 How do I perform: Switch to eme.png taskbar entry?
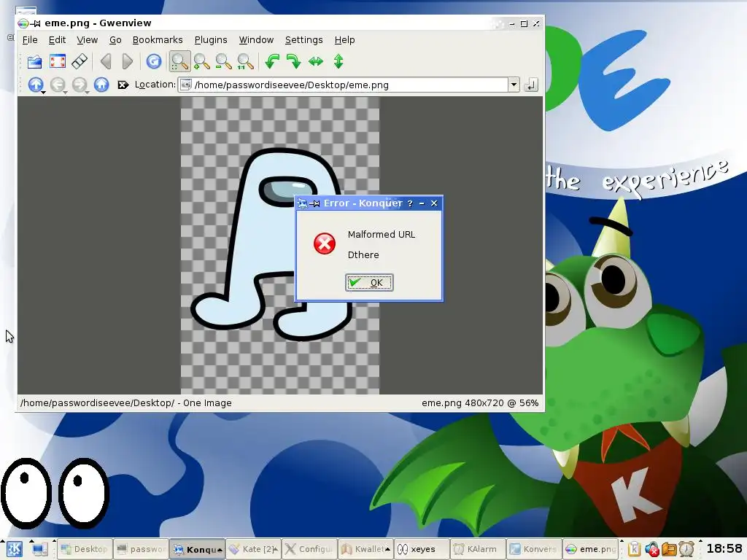(x=590, y=549)
